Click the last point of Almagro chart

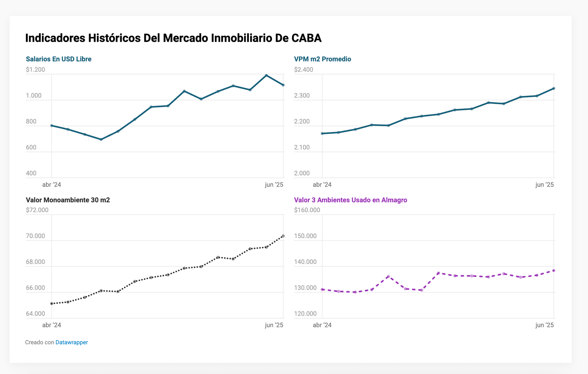click(x=554, y=270)
